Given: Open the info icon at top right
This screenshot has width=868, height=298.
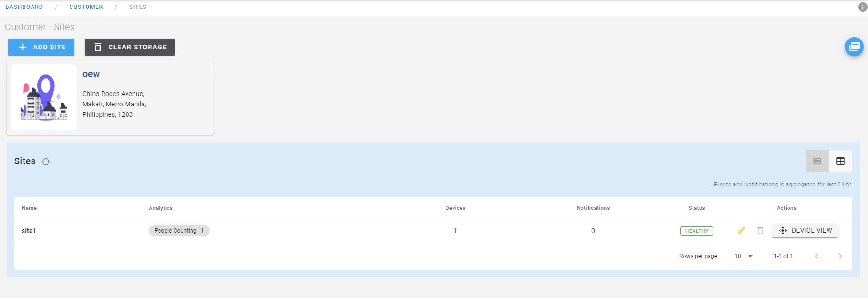Looking at the screenshot, I should 862,7.
